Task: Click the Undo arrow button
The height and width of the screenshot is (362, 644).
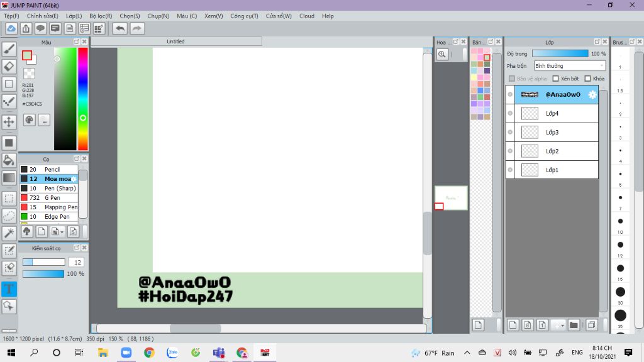Action: (x=120, y=29)
